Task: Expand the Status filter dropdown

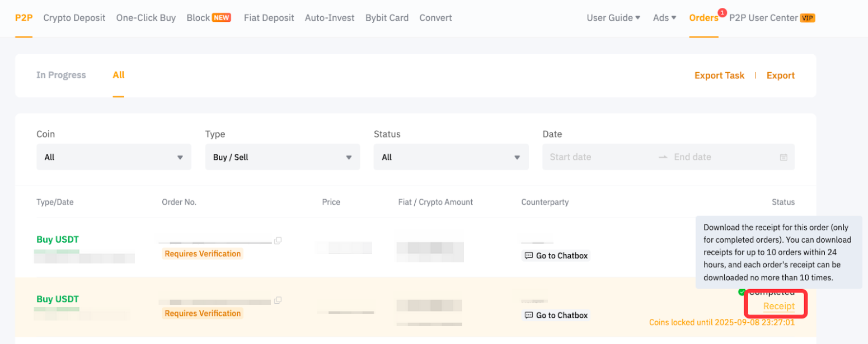Action: click(451, 157)
